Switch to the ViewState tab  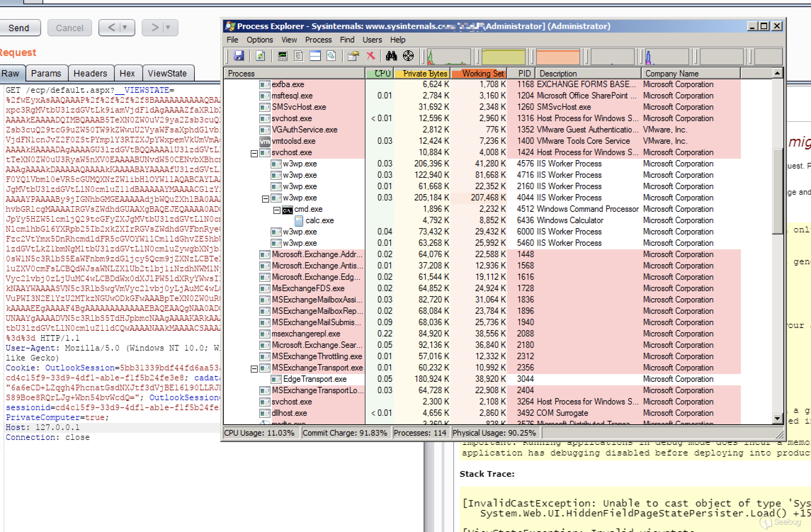[x=167, y=73]
